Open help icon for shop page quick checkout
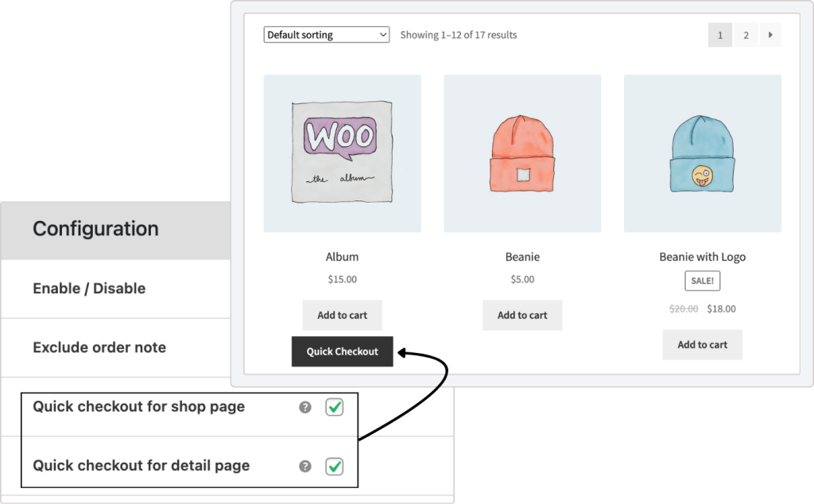814x504 pixels. tap(305, 408)
